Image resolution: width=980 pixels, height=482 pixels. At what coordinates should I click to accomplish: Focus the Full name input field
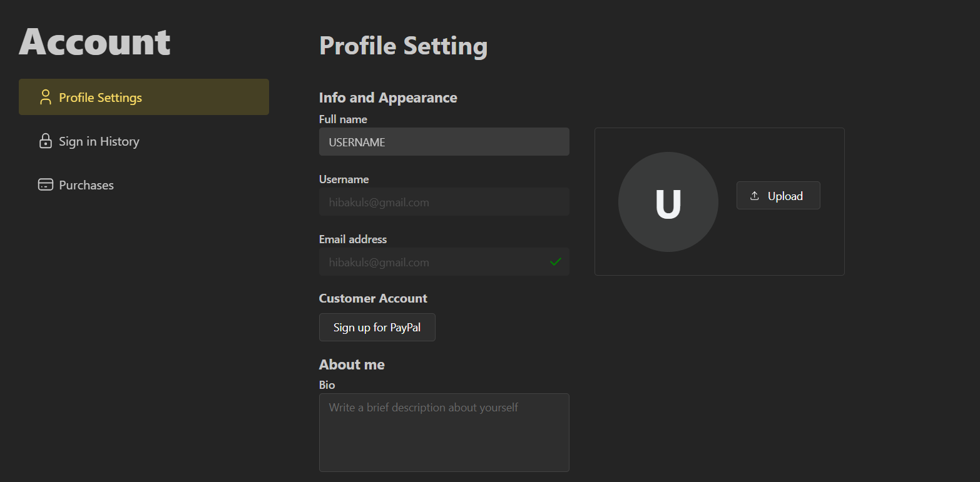[x=444, y=142]
